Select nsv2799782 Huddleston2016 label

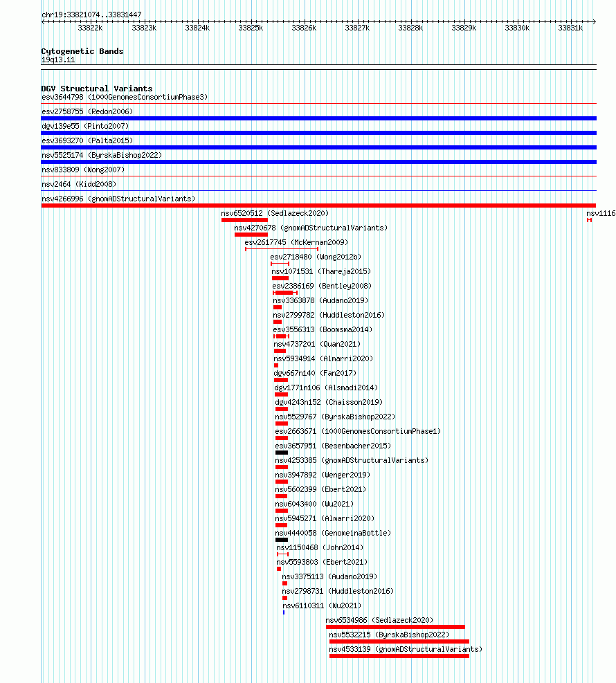pos(329,315)
